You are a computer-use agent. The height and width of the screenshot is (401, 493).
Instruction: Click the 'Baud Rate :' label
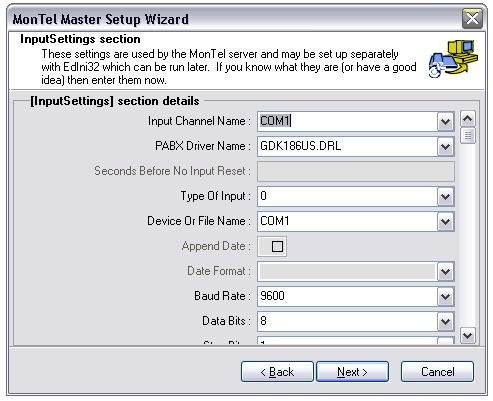[222, 296]
